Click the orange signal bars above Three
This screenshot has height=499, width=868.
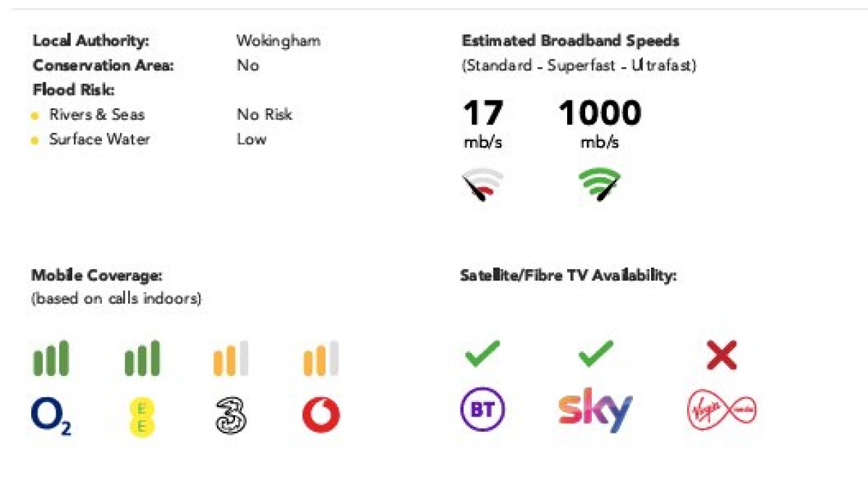click(x=231, y=358)
